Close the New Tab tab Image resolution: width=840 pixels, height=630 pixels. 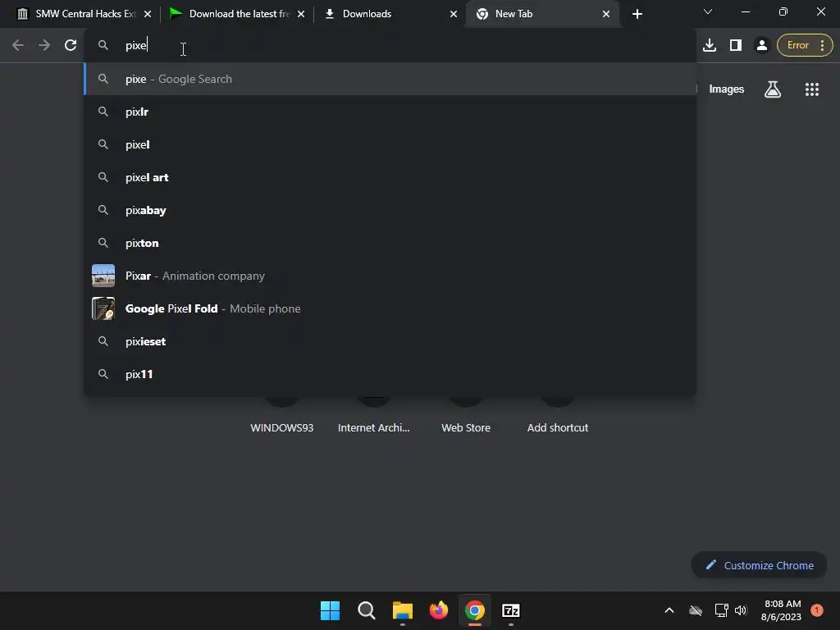[x=606, y=14]
